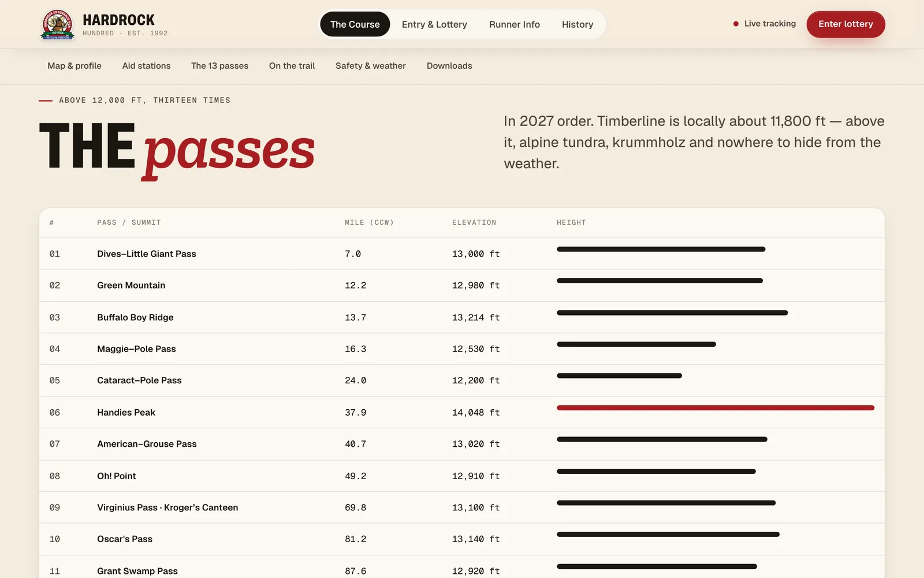Click mile value 37.9
924x578 pixels.
[355, 413]
